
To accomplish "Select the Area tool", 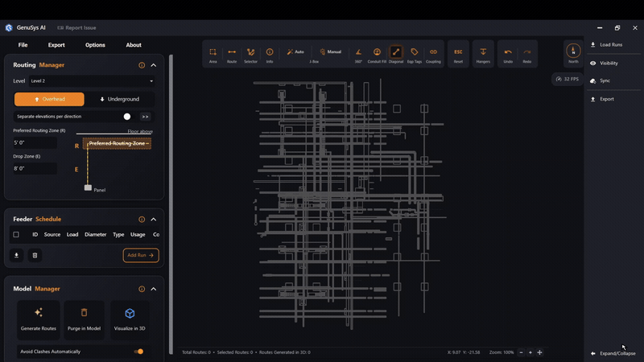I will coord(213,55).
